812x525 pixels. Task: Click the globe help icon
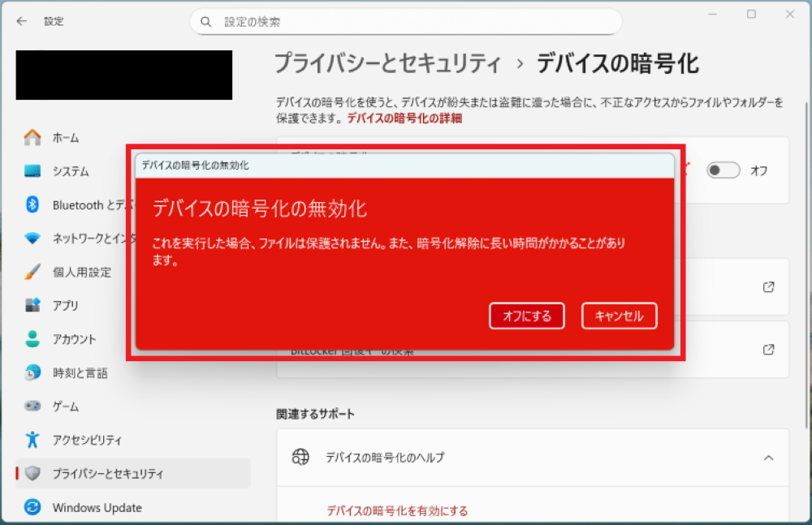(x=300, y=458)
